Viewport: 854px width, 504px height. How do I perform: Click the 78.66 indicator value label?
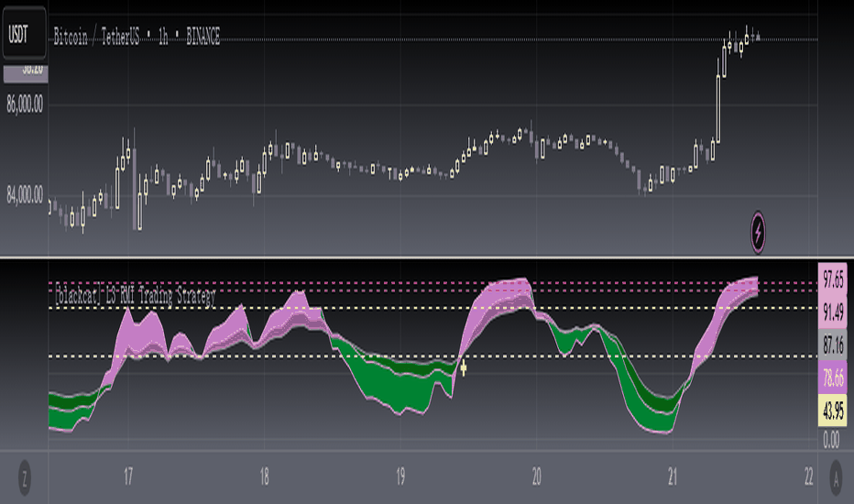coord(833,377)
